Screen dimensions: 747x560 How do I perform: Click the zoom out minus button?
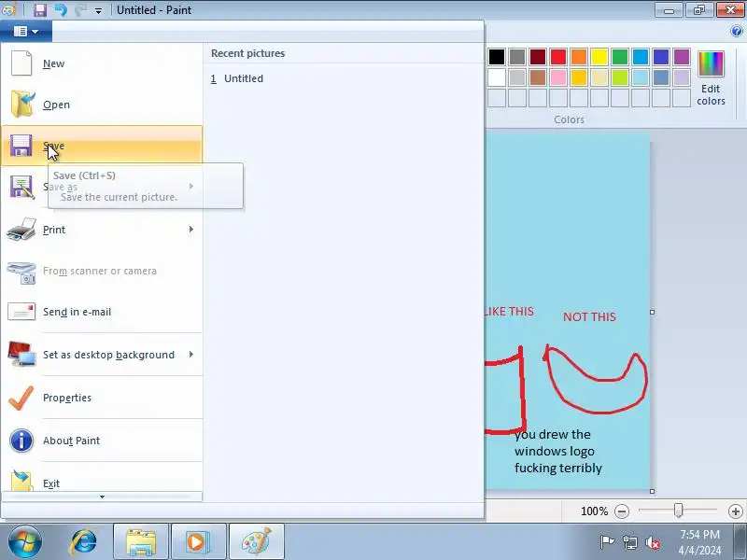click(622, 511)
